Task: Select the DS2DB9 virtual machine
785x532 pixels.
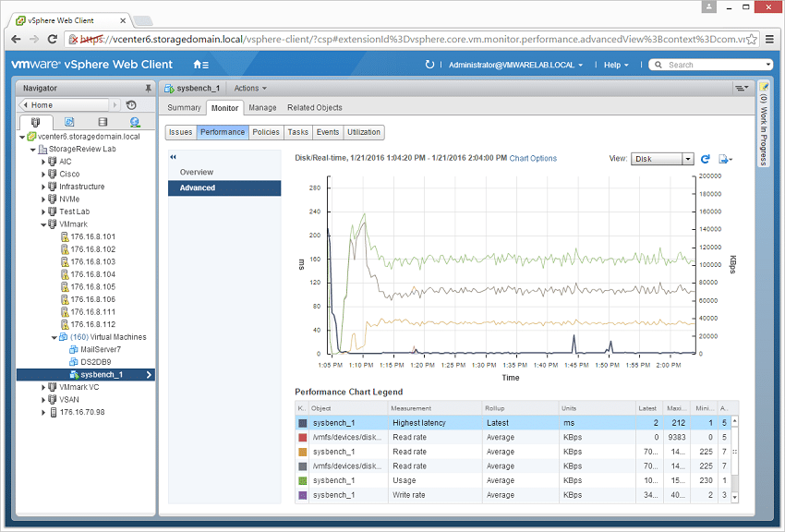Action: tap(96, 362)
